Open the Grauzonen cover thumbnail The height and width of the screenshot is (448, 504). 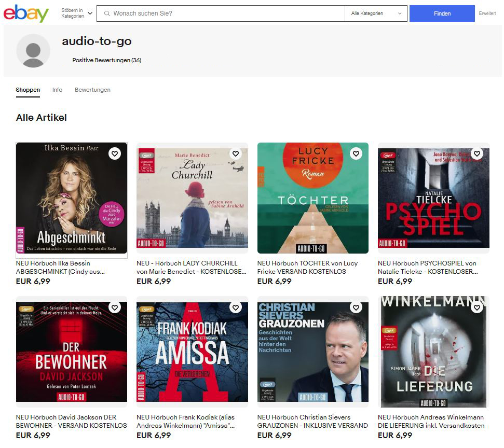(313, 352)
